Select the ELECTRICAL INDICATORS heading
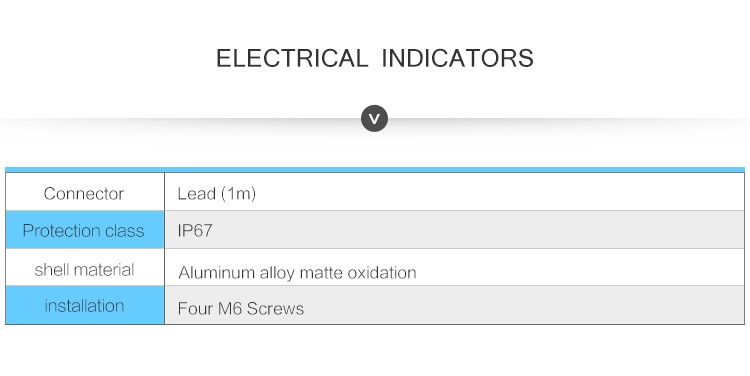Viewport: 750px width, 376px height. click(375, 58)
